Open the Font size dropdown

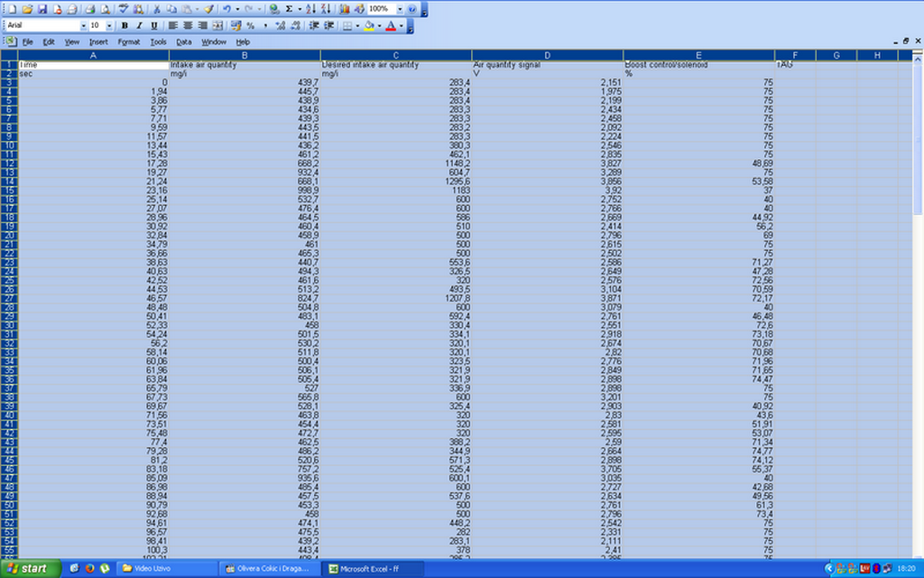[x=109, y=25]
